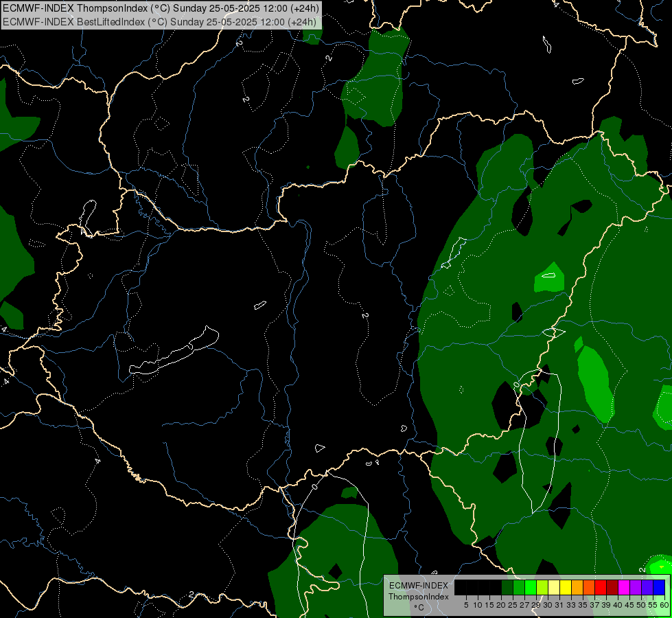Click the legend unit label '°C'
672x618 pixels.
(x=419, y=608)
